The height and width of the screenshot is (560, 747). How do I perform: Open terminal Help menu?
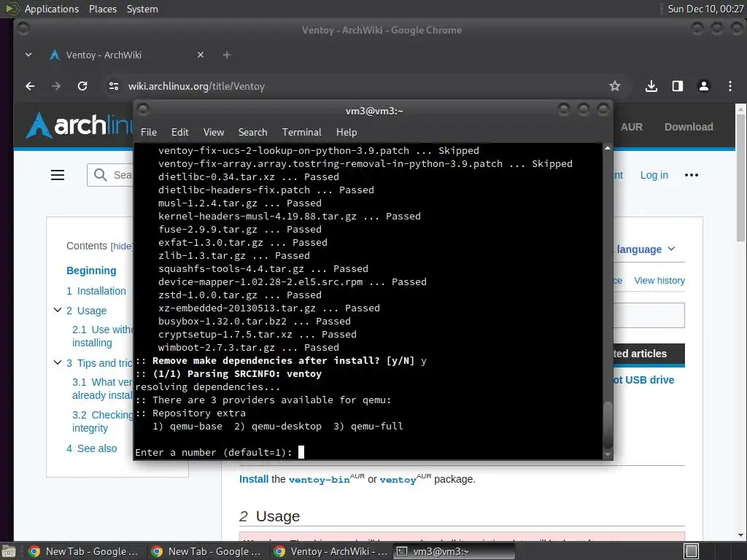point(347,133)
